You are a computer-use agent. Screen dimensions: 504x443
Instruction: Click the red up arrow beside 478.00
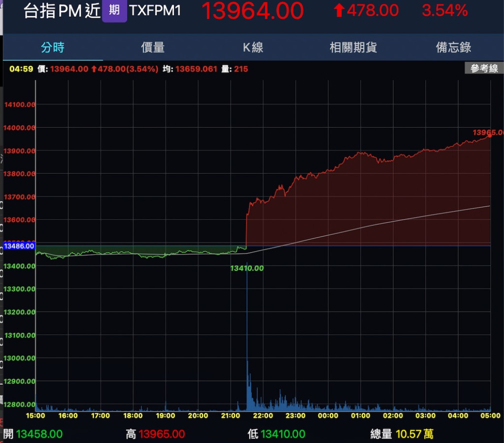tap(339, 10)
